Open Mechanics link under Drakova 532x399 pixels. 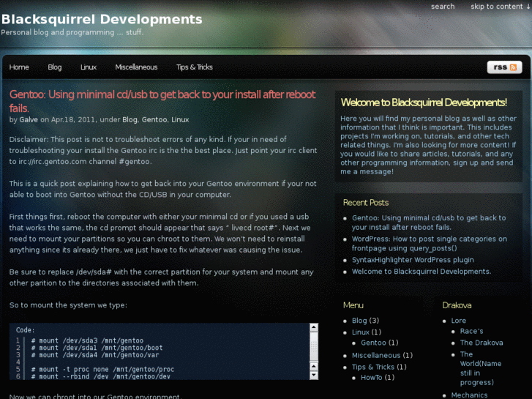point(469,395)
